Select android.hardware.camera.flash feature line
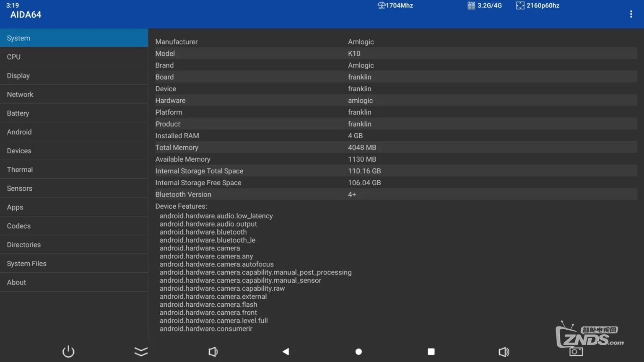The height and width of the screenshot is (362, 644). coord(208,305)
